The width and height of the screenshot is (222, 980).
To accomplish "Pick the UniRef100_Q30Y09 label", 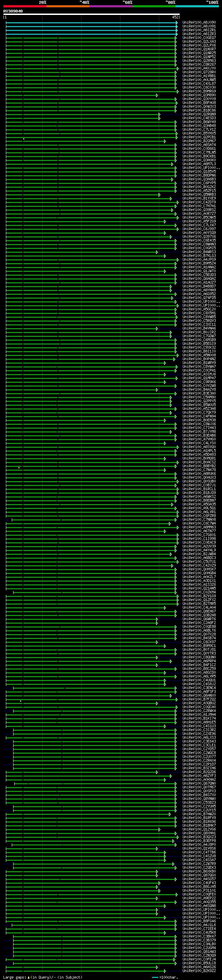I will [199, 99].
